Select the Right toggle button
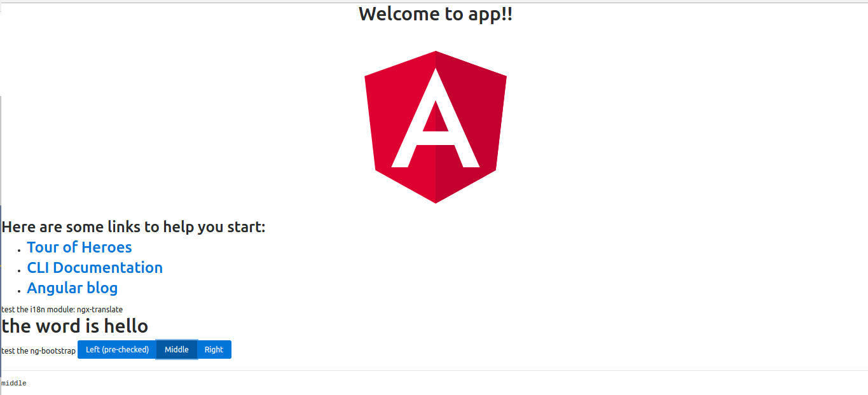This screenshot has width=868, height=395. pyautogui.click(x=214, y=350)
